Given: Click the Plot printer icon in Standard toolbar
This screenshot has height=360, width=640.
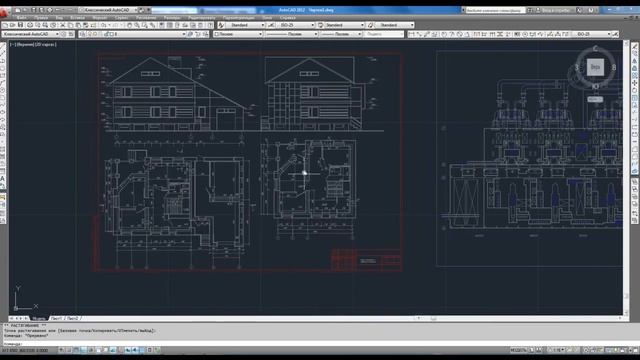Looking at the screenshot, I should 30,25.
